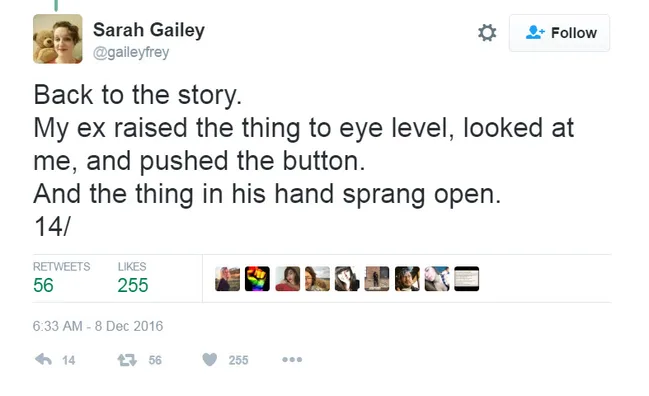The height and width of the screenshot is (396, 649).
Task: Open the gear settings icon
Action: (x=487, y=33)
